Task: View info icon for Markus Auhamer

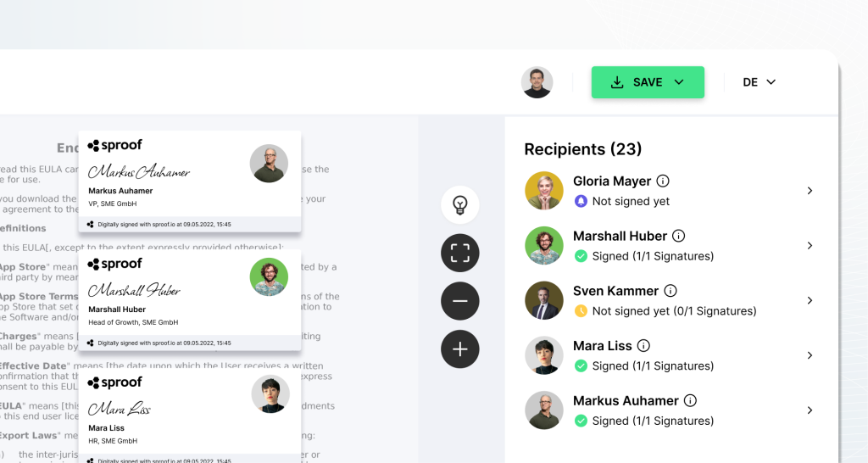Action: [x=691, y=400]
